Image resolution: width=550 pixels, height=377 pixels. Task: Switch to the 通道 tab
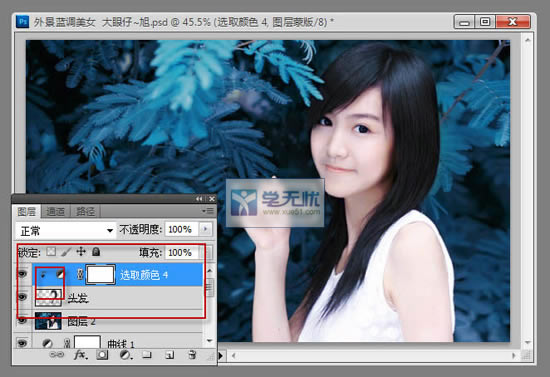pyautogui.click(x=55, y=211)
